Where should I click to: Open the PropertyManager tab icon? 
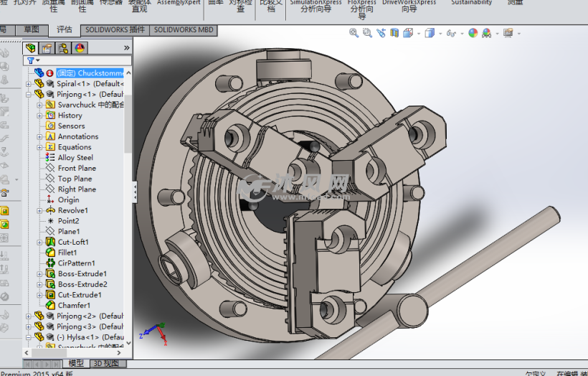coord(47,48)
